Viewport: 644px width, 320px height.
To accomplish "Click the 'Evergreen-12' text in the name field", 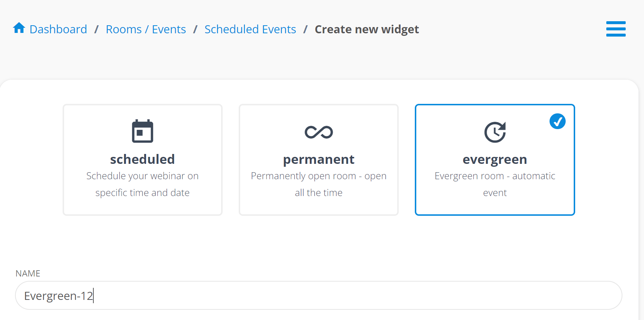I will click(x=59, y=295).
